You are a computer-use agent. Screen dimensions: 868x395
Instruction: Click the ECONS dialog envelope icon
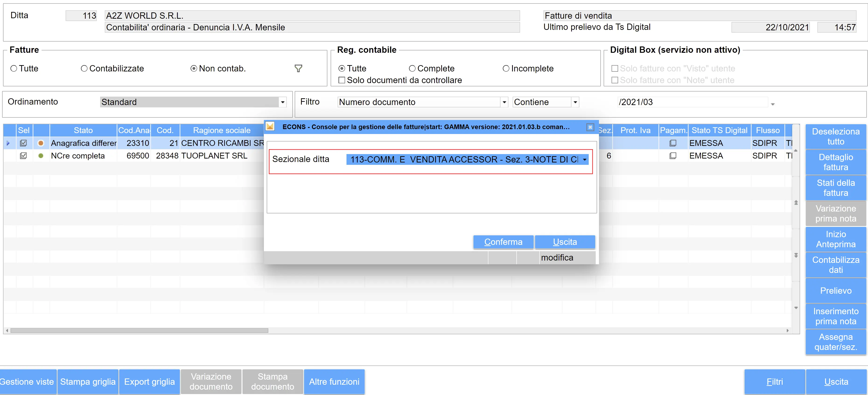(270, 126)
